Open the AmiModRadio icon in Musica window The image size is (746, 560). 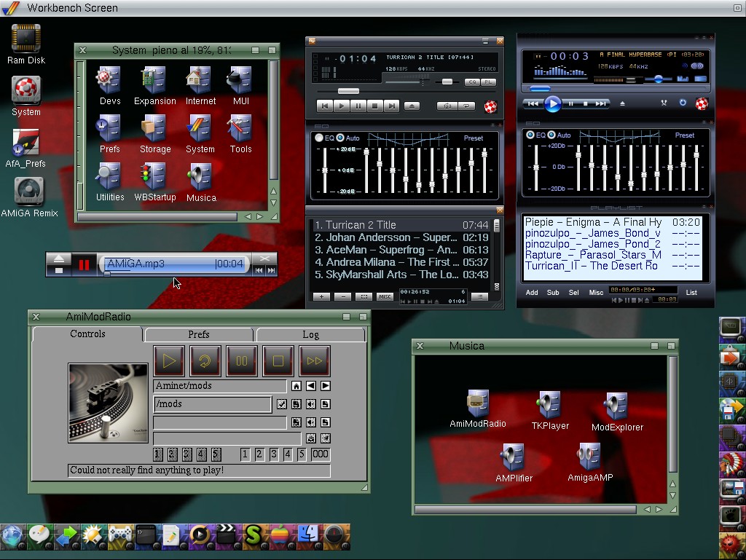pos(477,403)
